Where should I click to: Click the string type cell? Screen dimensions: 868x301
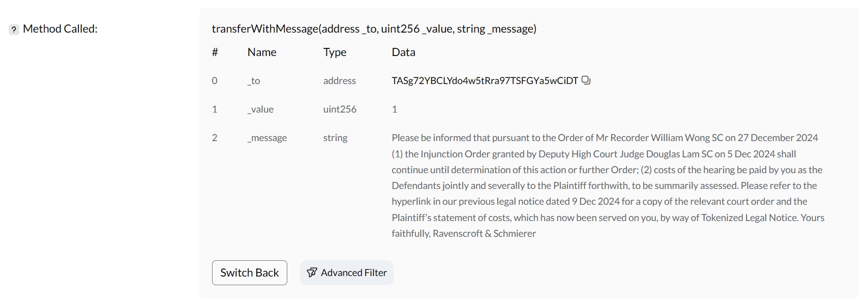[335, 138]
